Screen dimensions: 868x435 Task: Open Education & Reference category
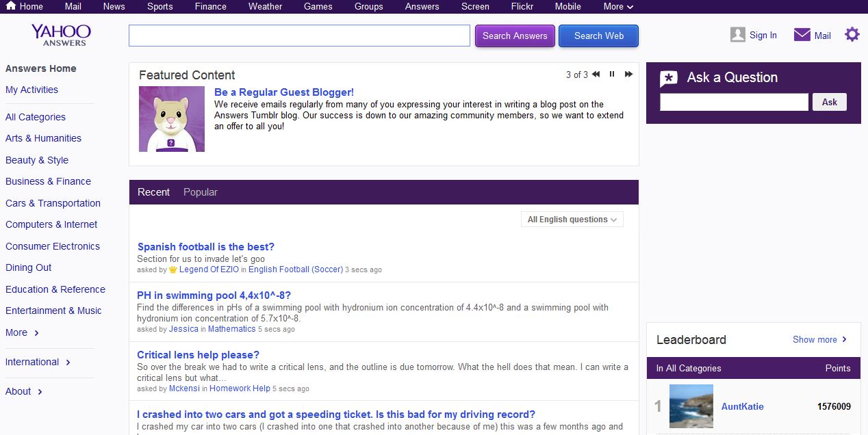(x=55, y=289)
